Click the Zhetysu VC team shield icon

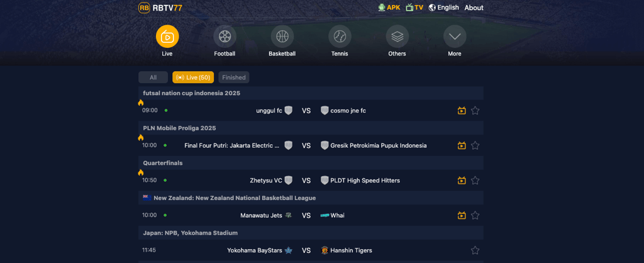point(288,181)
